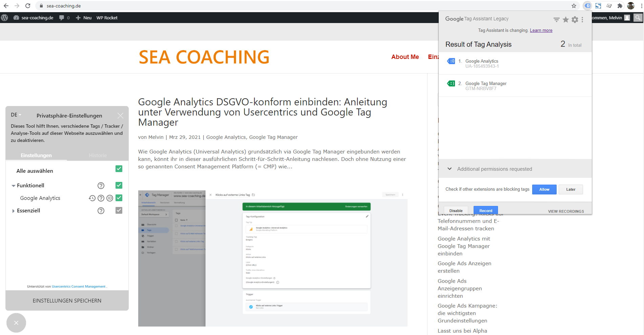Open the Chrome profile avatar
Image resolution: width=644 pixels, height=335 pixels.
[x=631, y=6]
